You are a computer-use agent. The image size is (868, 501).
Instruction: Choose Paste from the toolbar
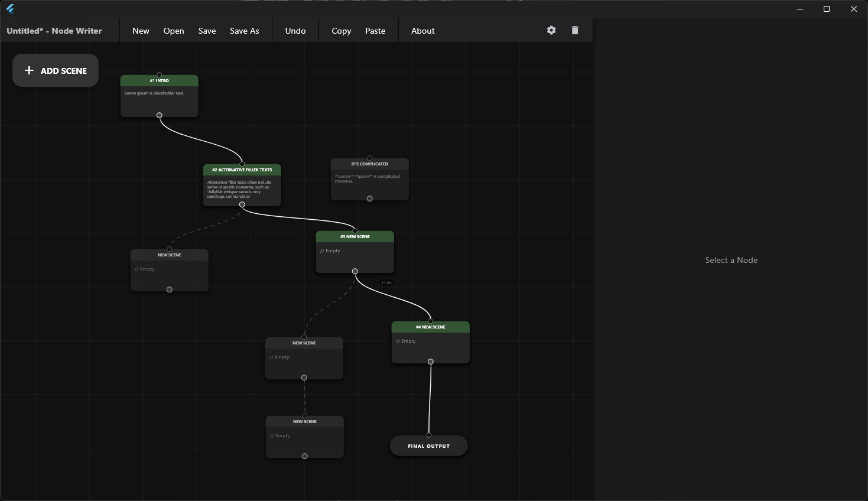[375, 31]
